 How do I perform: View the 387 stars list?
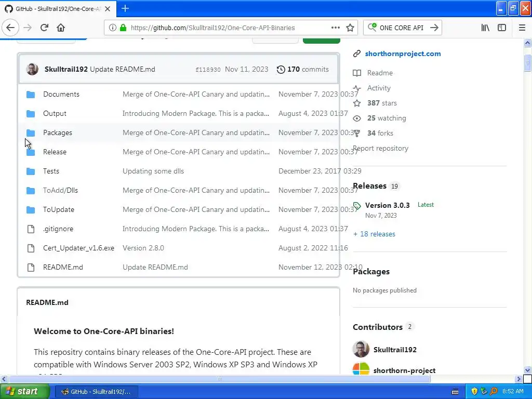click(382, 103)
